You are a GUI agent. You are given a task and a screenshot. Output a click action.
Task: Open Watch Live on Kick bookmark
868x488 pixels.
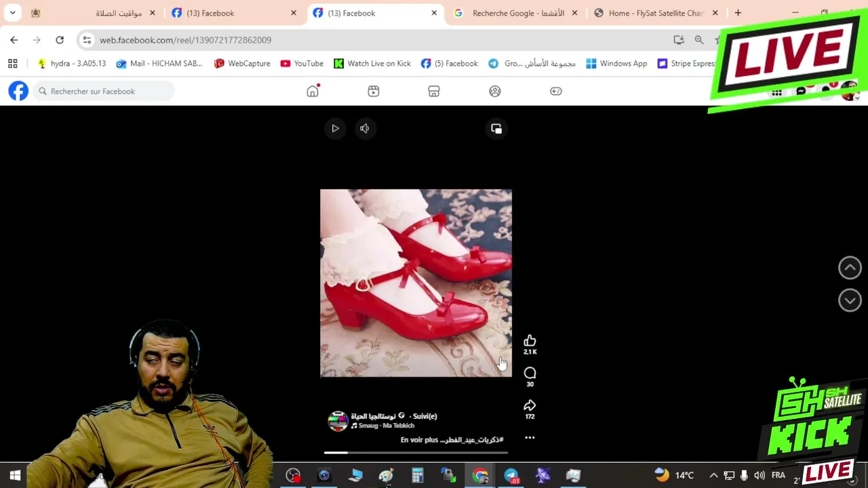pos(372,64)
